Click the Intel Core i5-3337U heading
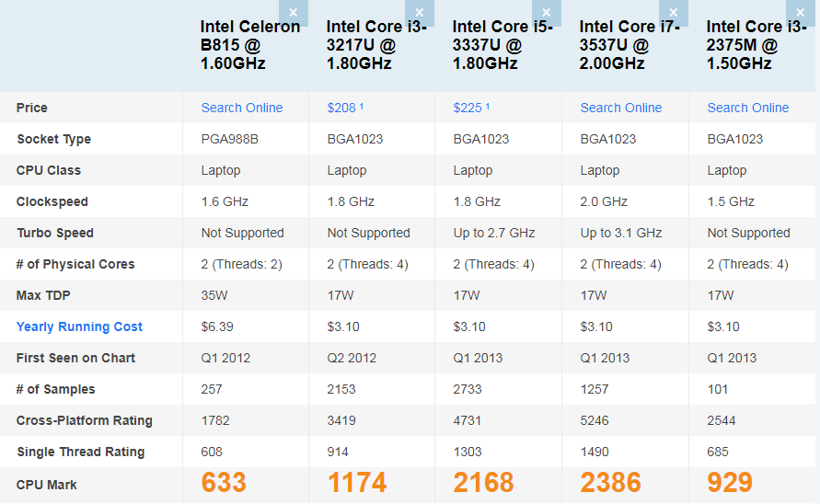Image resolution: width=820 pixels, height=504 pixels. click(x=502, y=45)
